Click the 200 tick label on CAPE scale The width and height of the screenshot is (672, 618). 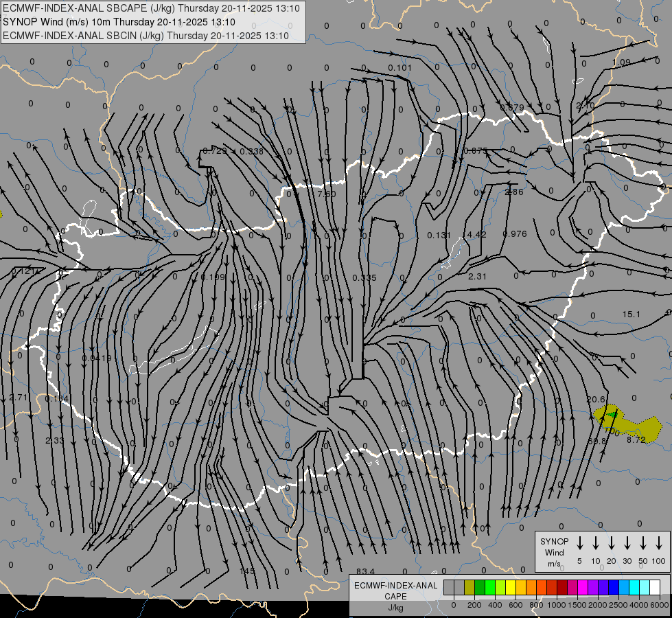(474, 605)
